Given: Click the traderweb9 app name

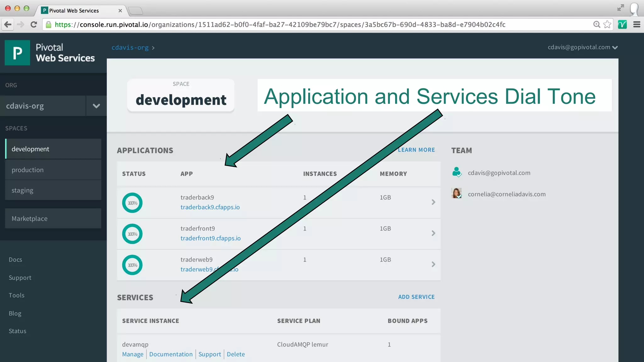Looking at the screenshot, I should point(197,260).
